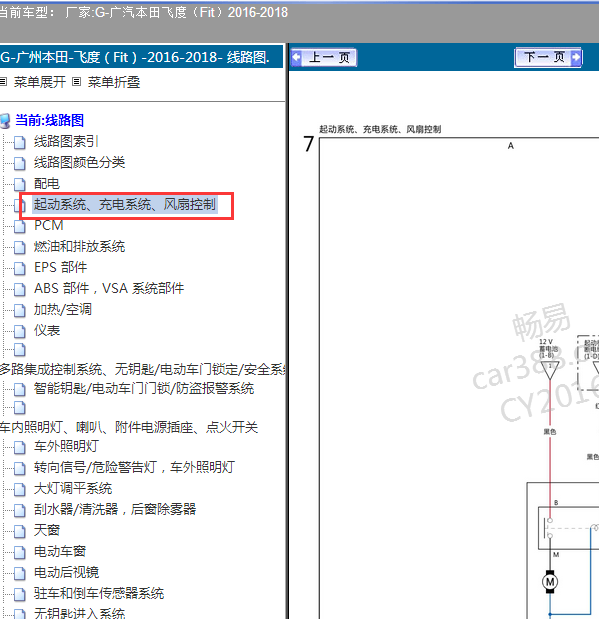This screenshot has height=619, width=599.
Task: Click page icon beside 智能钥匙 entry
Action: [x=20, y=389]
